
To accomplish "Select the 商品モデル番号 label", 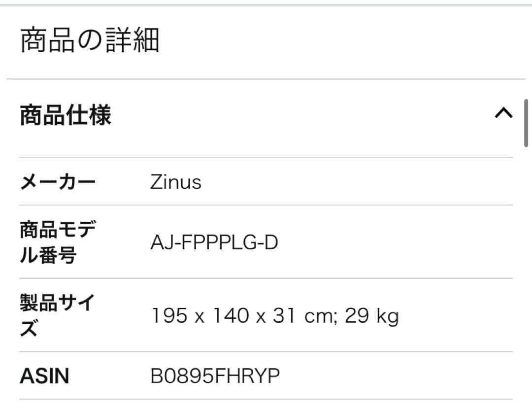I will pyautogui.click(x=58, y=242).
